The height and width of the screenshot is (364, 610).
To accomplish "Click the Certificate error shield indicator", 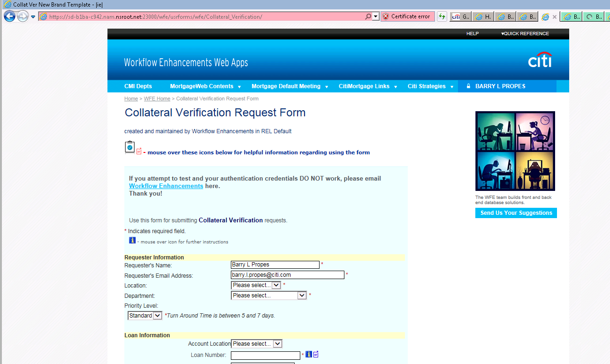I will point(407,16).
